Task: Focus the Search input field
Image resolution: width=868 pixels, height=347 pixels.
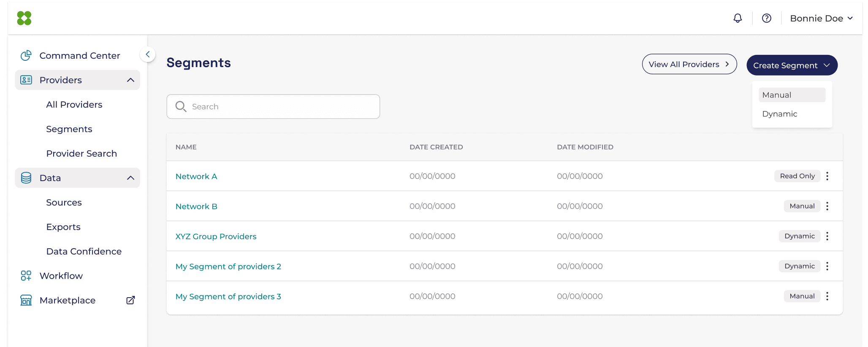Action: tap(273, 106)
